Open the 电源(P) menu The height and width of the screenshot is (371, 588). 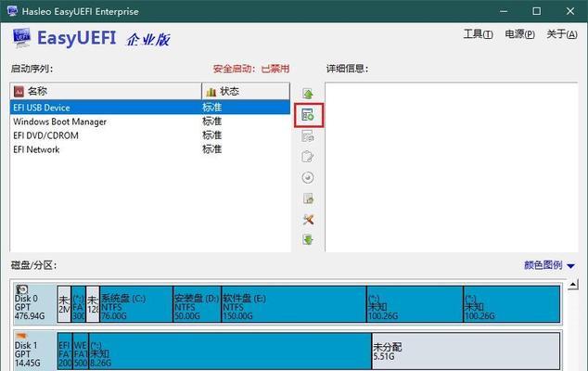click(x=519, y=34)
